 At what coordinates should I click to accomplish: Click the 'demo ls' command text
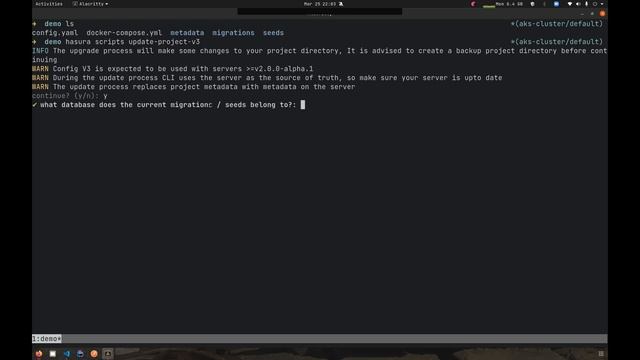tap(59, 24)
